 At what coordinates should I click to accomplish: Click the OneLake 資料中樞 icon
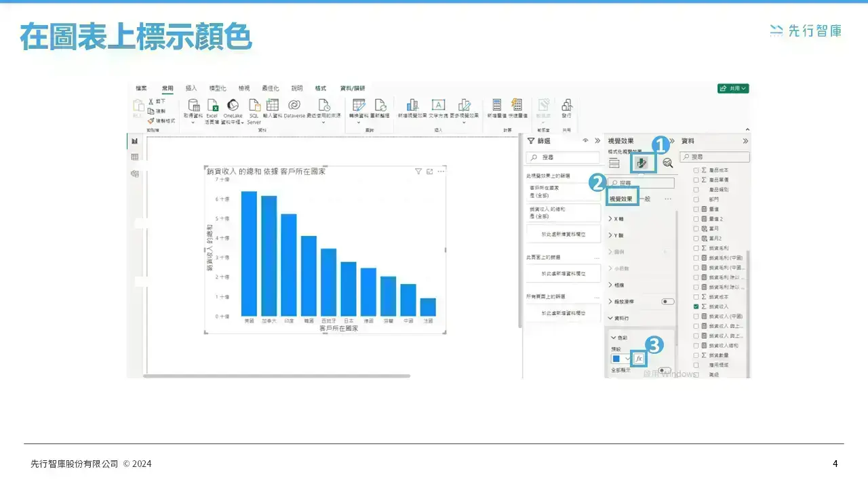233,105
